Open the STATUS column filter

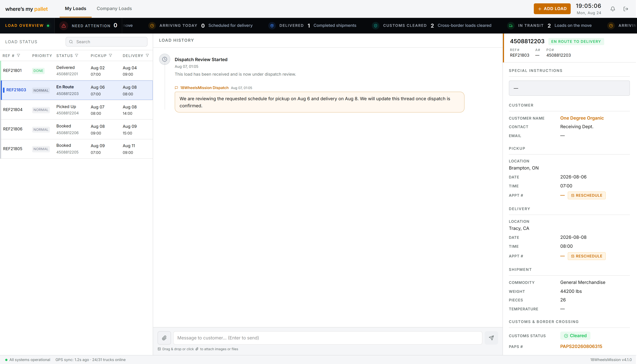point(77,56)
